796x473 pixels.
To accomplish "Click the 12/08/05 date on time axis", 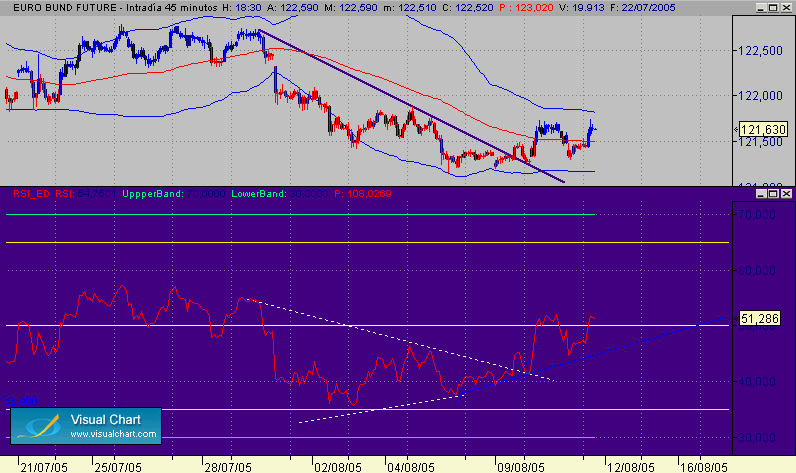I will [631, 467].
